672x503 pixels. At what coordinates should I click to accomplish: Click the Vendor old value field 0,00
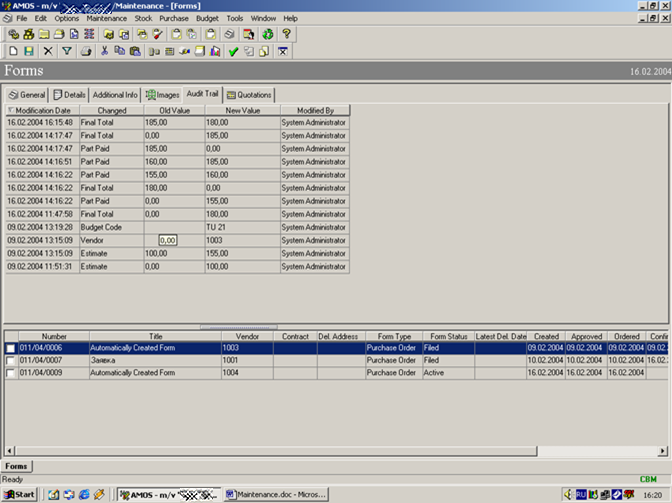click(168, 241)
